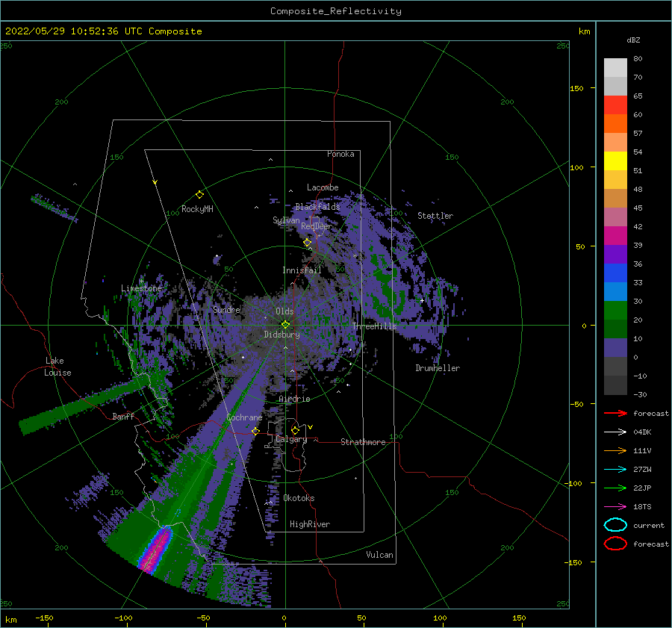Click the 80 dBZ color swatch
Image resolution: width=672 pixels, height=628 pixels.
click(x=615, y=67)
